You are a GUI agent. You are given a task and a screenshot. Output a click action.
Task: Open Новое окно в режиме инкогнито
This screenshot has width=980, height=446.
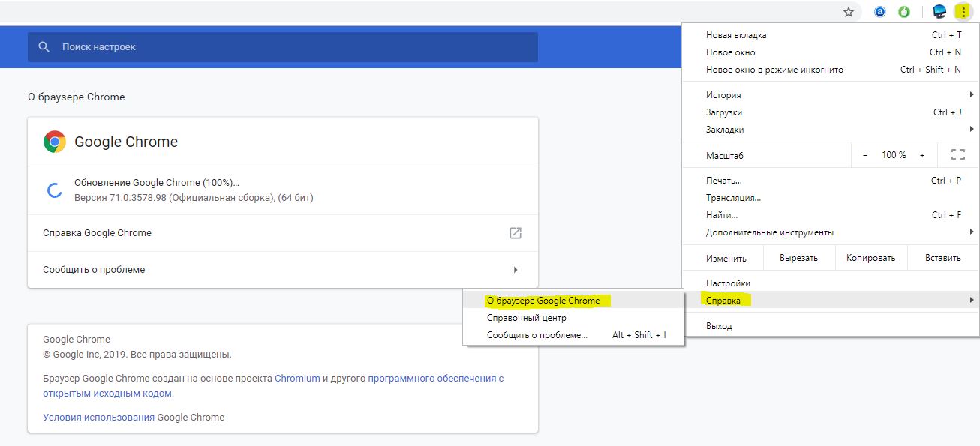point(831,70)
